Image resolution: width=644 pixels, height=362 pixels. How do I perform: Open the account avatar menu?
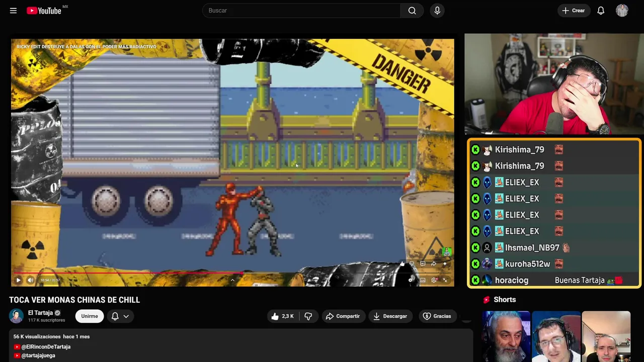[622, 11]
